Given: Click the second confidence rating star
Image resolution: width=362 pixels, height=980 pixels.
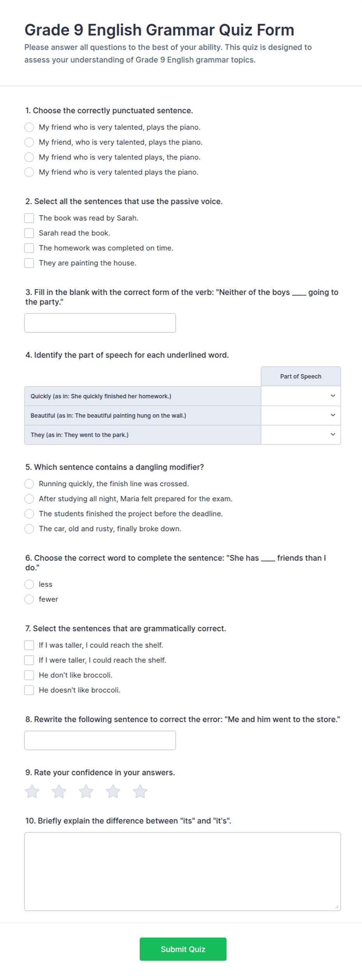Looking at the screenshot, I should [59, 791].
